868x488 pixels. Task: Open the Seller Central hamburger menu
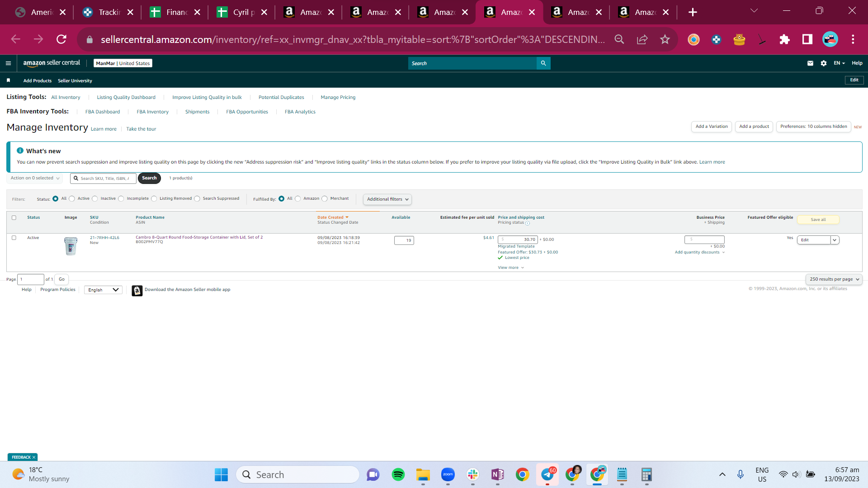[x=8, y=63]
